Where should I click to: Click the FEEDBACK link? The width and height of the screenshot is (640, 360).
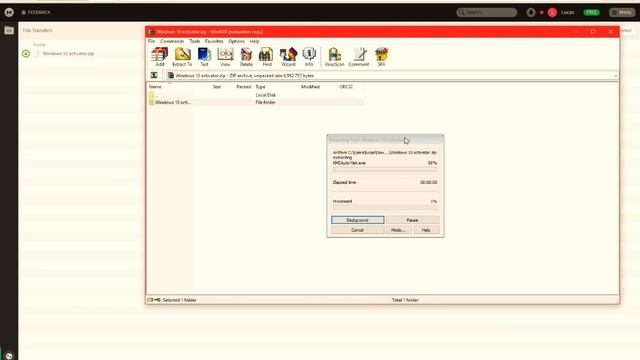coord(36,12)
